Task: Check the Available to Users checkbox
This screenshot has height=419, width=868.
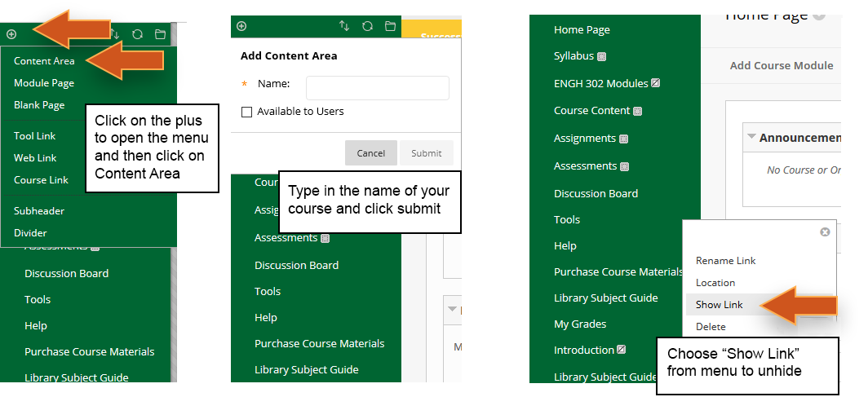Action: pos(247,112)
